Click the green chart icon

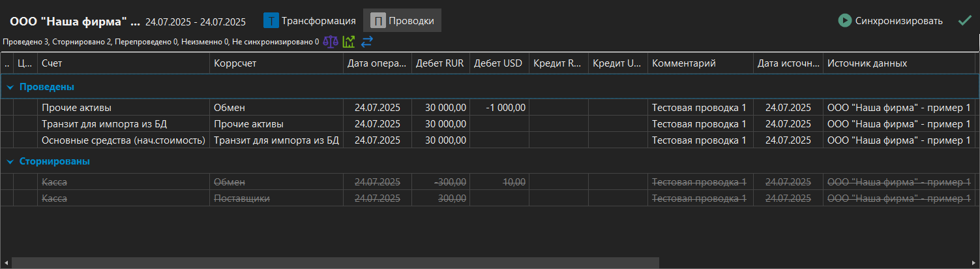click(x=349, y=42)
